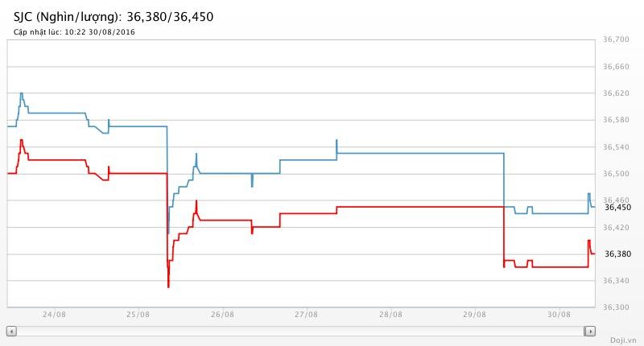
Task: Click the 36,450 sell price marker
Action: coord(617,208)
